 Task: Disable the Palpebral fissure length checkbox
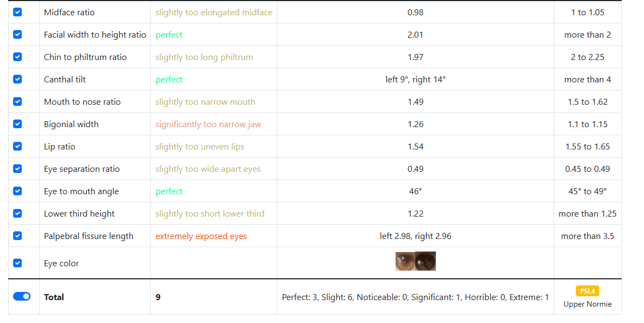[x=17, y=235]
